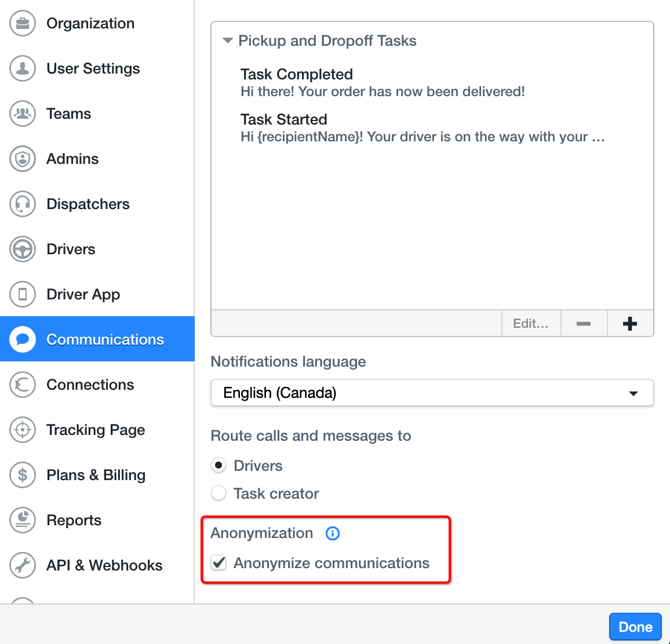Open the Teams group icon

(x=23, y=114)
